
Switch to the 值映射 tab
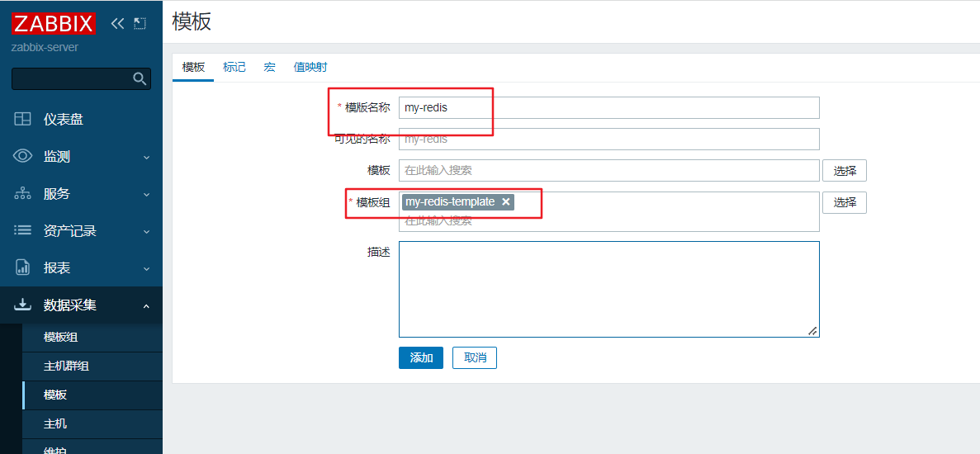(x=310, y=68)
